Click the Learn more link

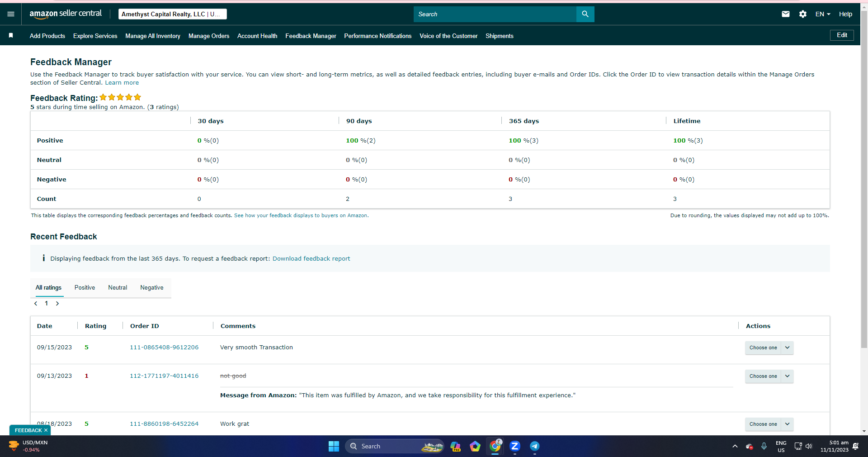pos(122,83)
